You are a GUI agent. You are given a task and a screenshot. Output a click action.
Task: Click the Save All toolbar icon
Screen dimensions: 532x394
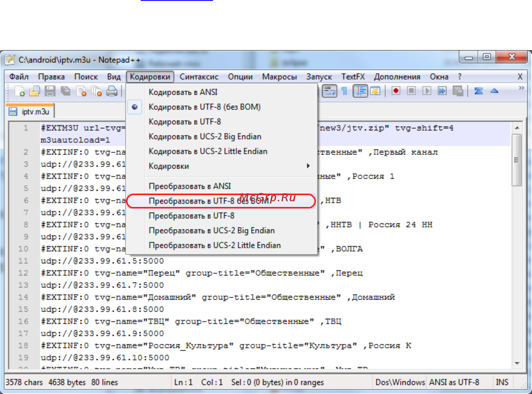66,91
